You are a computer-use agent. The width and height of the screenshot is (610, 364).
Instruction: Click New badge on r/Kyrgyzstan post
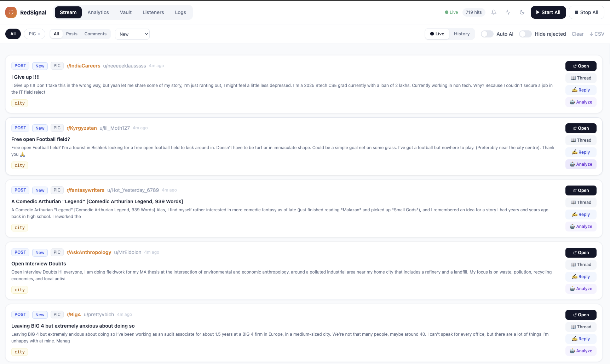40,128
